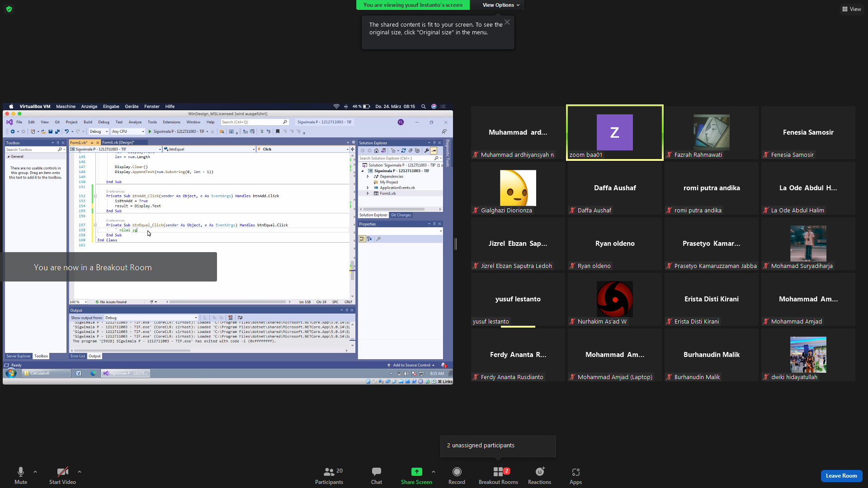Open the Debug configuration dropdown
The width and height of the screenshot is (868, 488).
point(99,131)
